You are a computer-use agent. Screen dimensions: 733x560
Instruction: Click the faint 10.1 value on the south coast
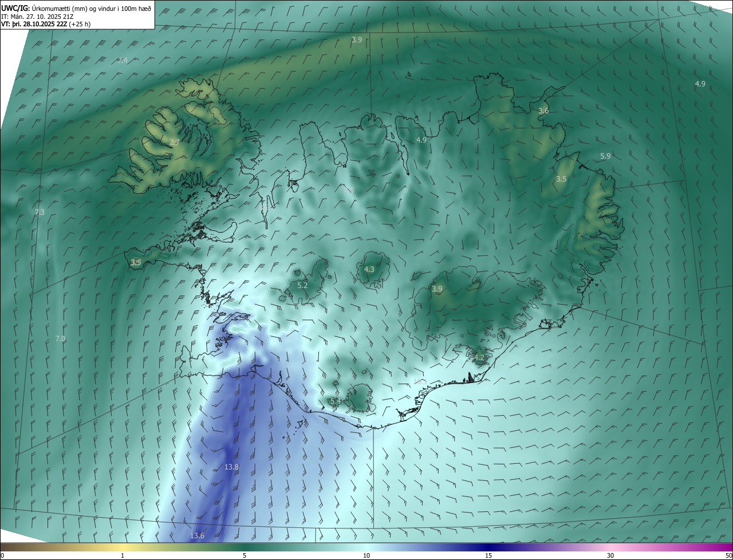(420, 381)
